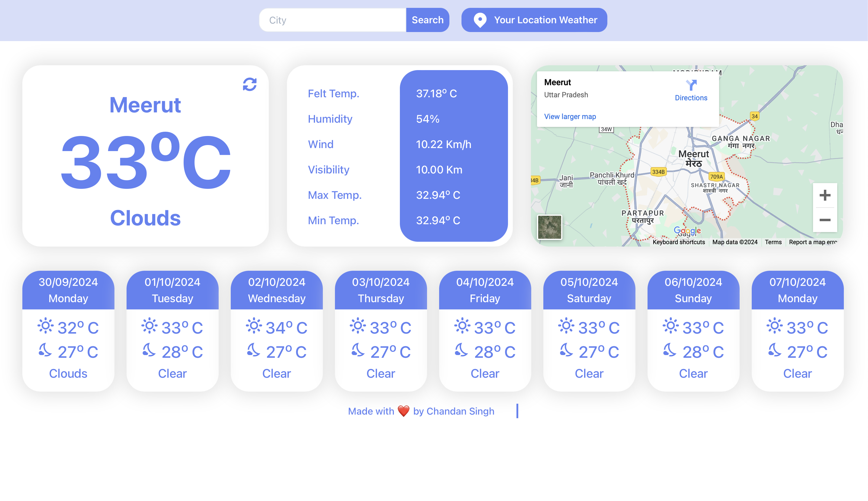This screenshot has width=868, height=501.
Task: Click moon icon on 30/09/2024 card
Action: tap(45, 350)
